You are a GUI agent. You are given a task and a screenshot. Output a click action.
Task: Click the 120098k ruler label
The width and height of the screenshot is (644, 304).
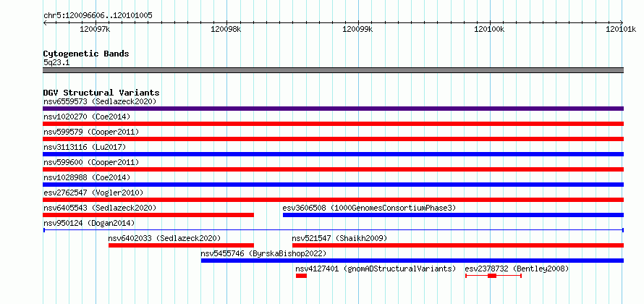point(226,29)
